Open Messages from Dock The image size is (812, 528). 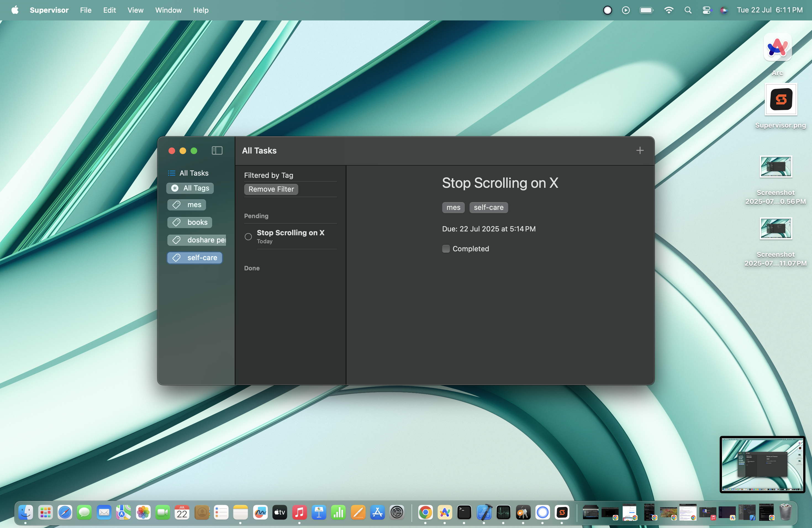pyautogui.click(x=84, y=512)
